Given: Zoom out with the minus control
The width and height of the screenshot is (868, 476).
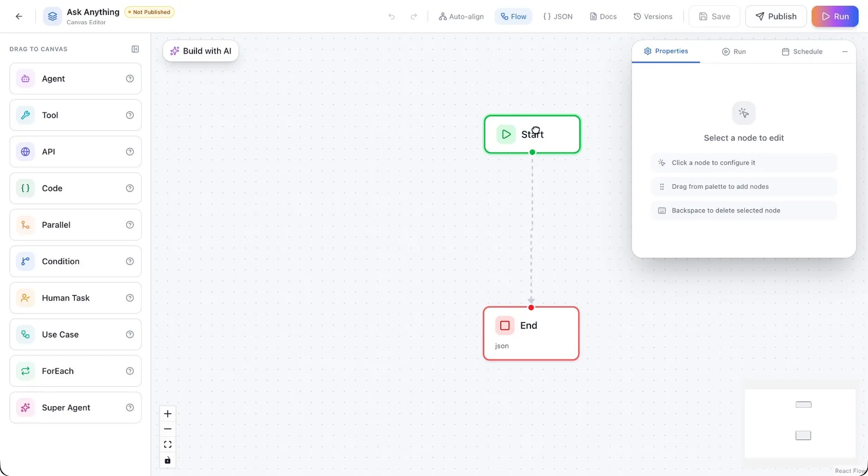Looking at the screenshot, I should tap(168, 429).
